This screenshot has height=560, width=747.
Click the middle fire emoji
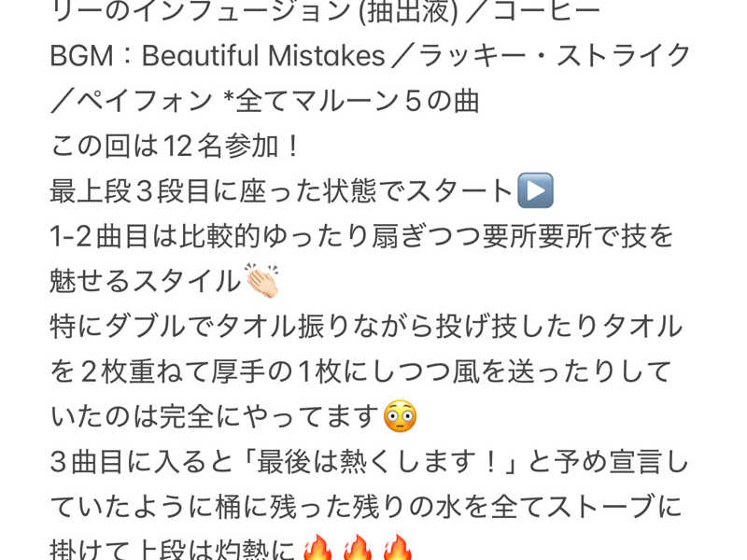tap(358, 548)
